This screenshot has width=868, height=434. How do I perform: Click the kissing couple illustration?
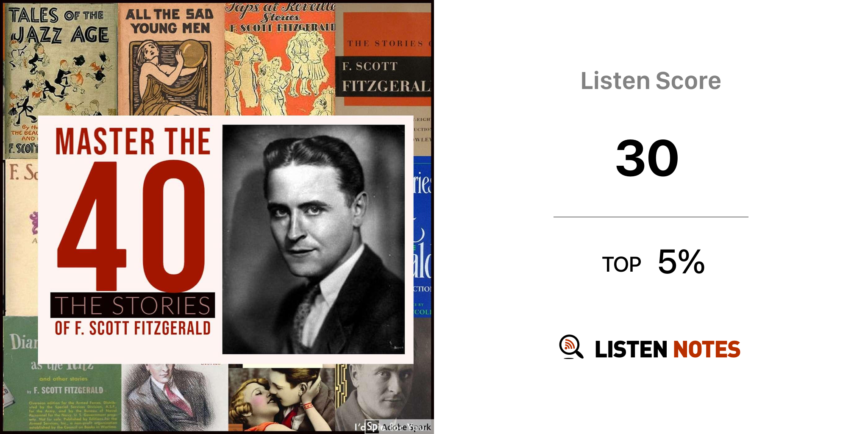coord(281,399)
